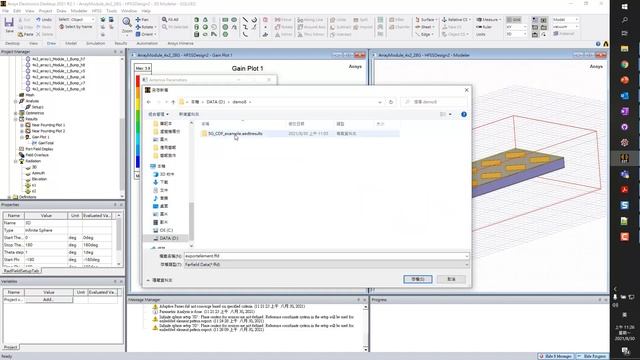Viewport: 640px width, 360px height.
Task: Click the Measure tool in the ribbon
Action: pyautogui.click(x=488, y=20)
